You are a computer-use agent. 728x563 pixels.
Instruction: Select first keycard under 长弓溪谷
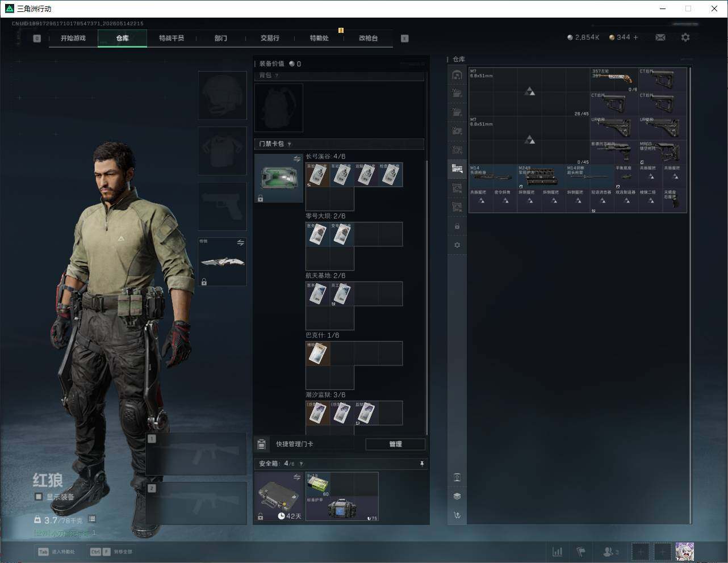(317, 175)
